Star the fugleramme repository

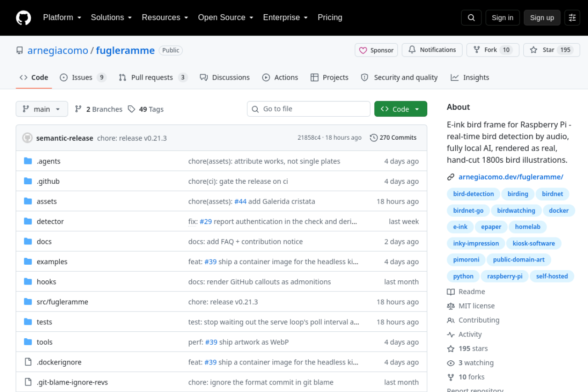pos(552,50)
